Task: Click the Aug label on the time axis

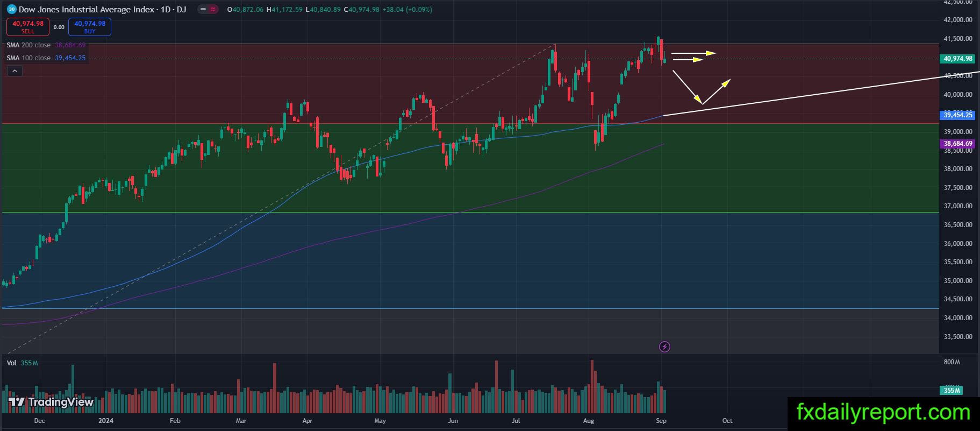Action: point(589,421)
